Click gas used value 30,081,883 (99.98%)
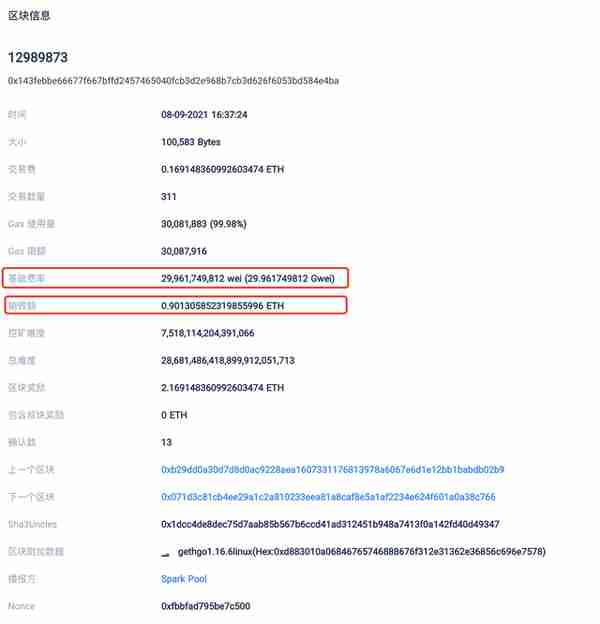Screen dimensions: 600x624 [x=204, y=224]
